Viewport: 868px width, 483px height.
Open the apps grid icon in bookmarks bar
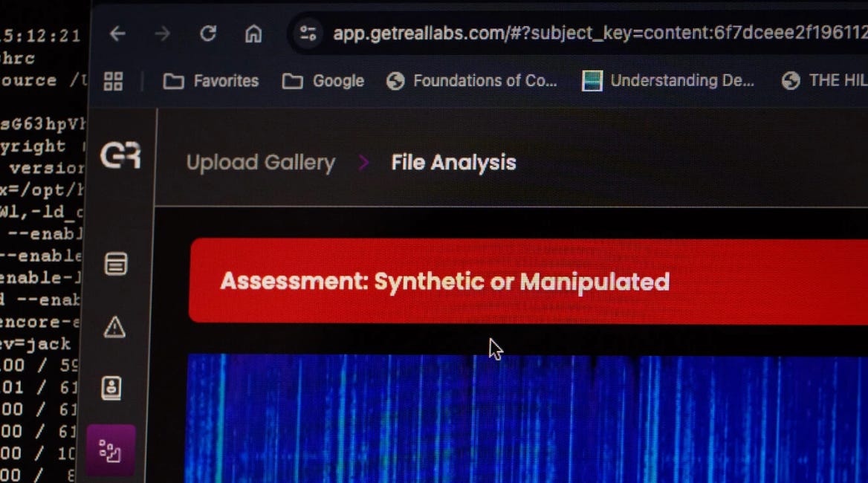tap(113, 81)
